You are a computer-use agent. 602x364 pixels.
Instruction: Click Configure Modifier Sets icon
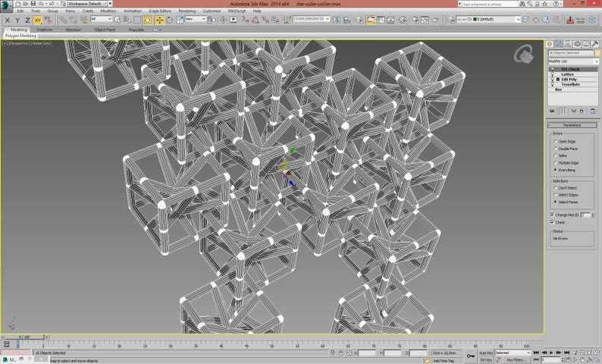point(593,111)
